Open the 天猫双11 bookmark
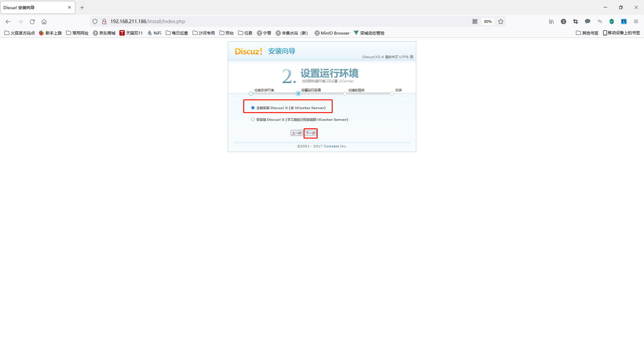The image size is (644, 347). 131,33
